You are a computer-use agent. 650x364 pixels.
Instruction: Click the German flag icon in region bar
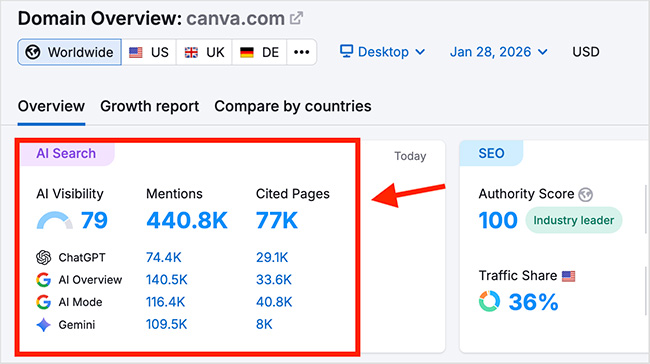click(x=247, y=53)
